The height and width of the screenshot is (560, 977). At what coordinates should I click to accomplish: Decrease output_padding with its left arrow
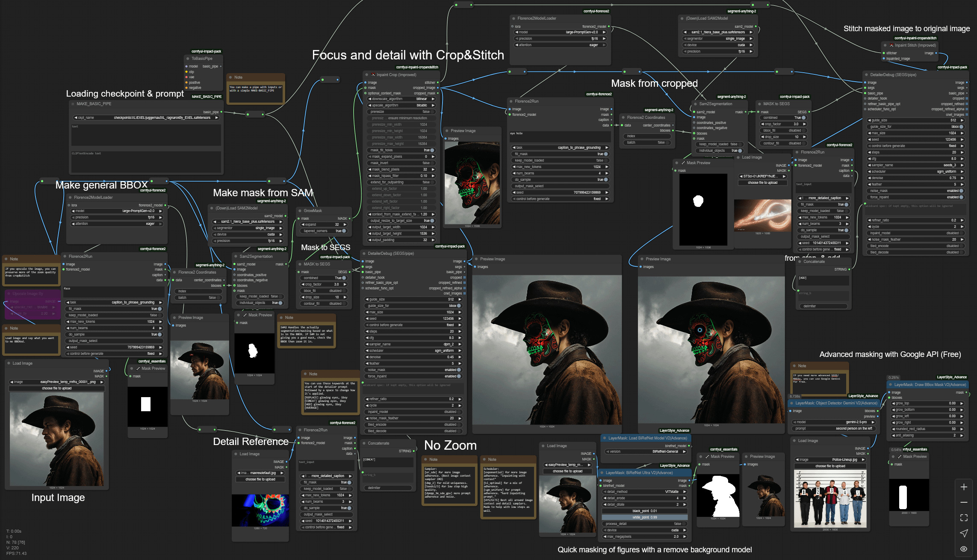point(370,240)
